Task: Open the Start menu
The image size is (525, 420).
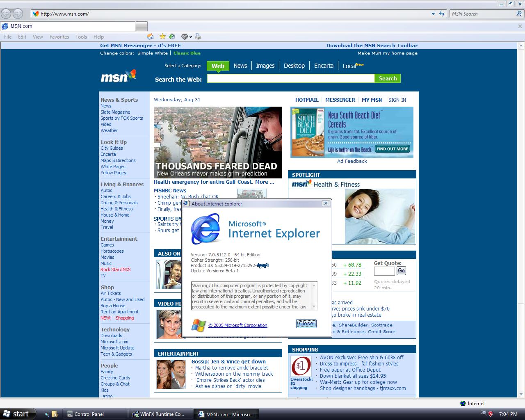Action: pos(18,414)
